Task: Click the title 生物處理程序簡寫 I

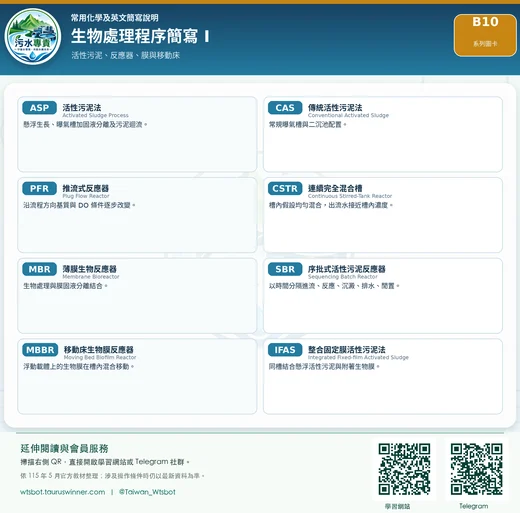Action: (140, 36)
